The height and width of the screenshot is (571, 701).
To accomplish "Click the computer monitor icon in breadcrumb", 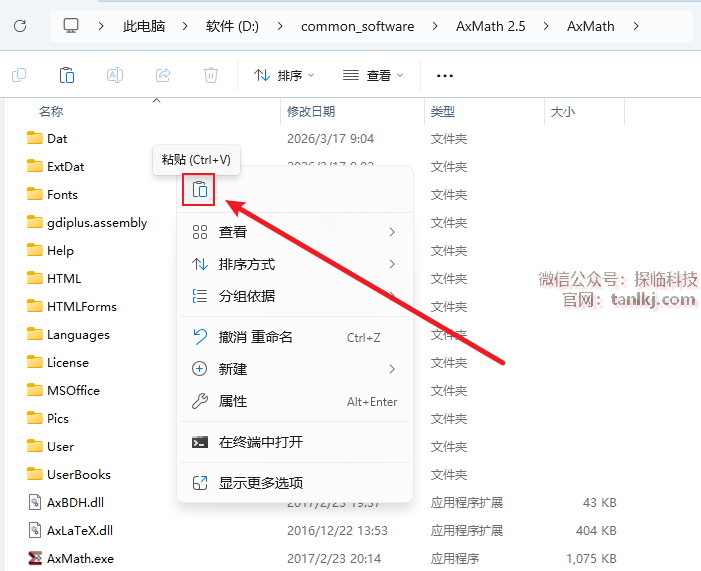I will point(71,26).
